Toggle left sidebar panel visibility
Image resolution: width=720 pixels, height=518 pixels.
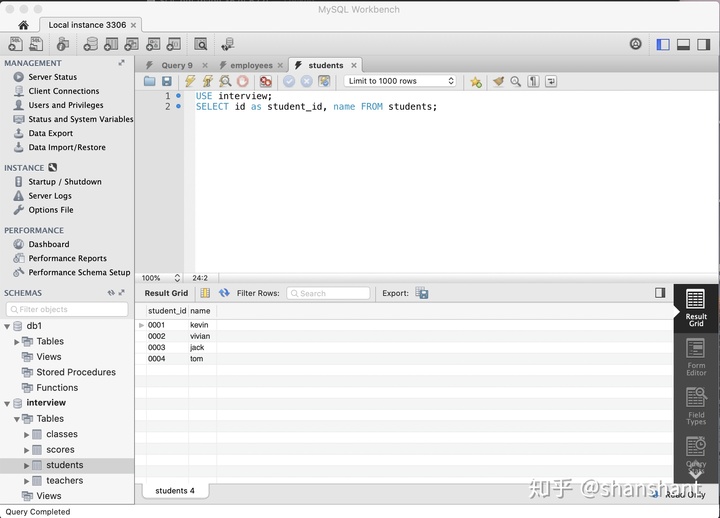663,45
